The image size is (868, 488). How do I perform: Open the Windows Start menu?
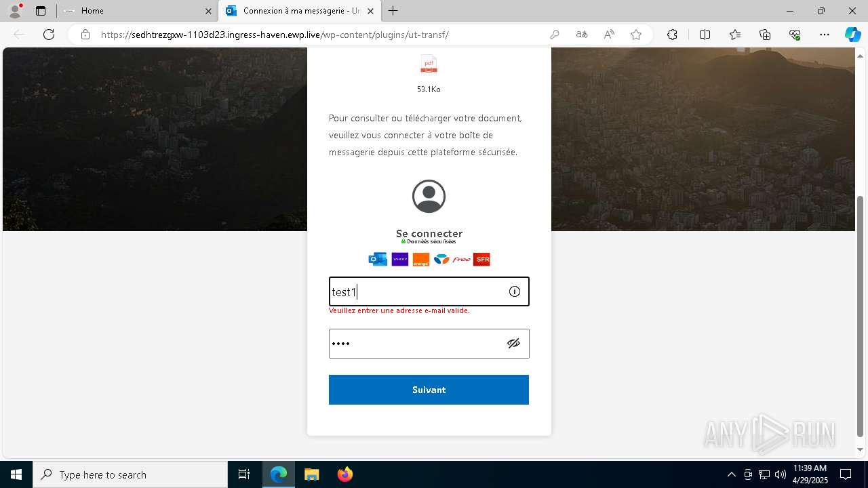(16, 474)
